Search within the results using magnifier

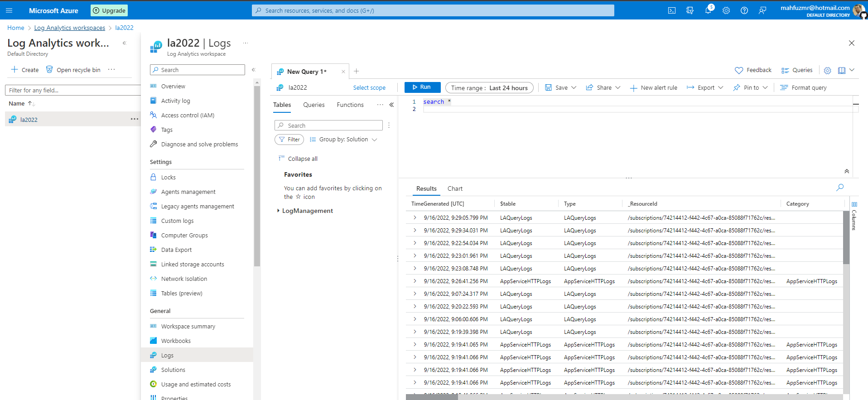point(840,188)
